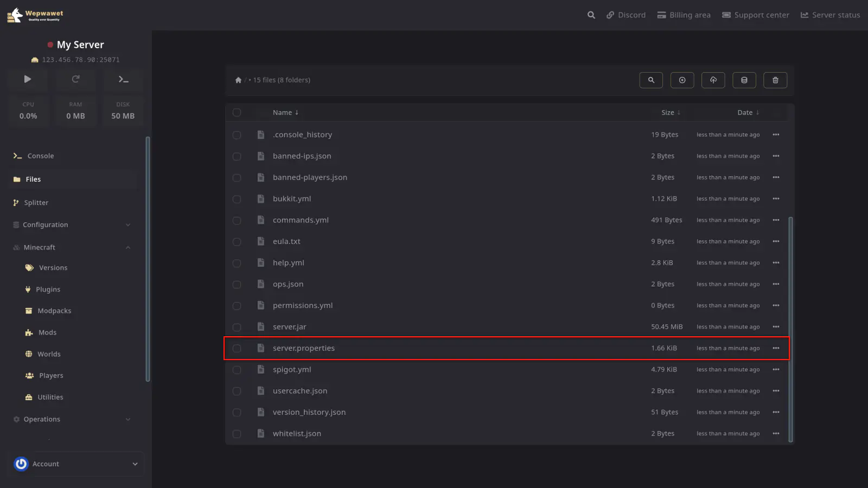Viewport: 868px width, 488px height.
Task: Select the eula.txt checkbox
Action: 237,242
